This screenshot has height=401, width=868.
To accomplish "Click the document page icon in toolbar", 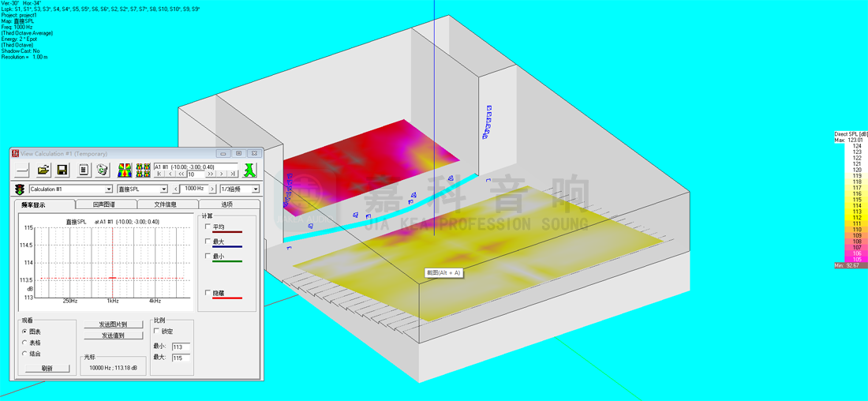I will click(83, 170).
